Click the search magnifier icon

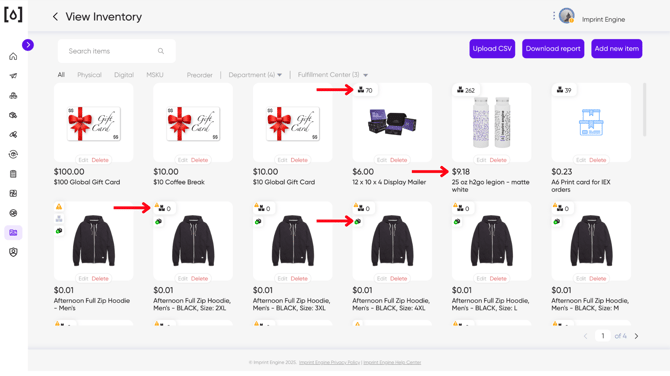[x=161, y=51]
